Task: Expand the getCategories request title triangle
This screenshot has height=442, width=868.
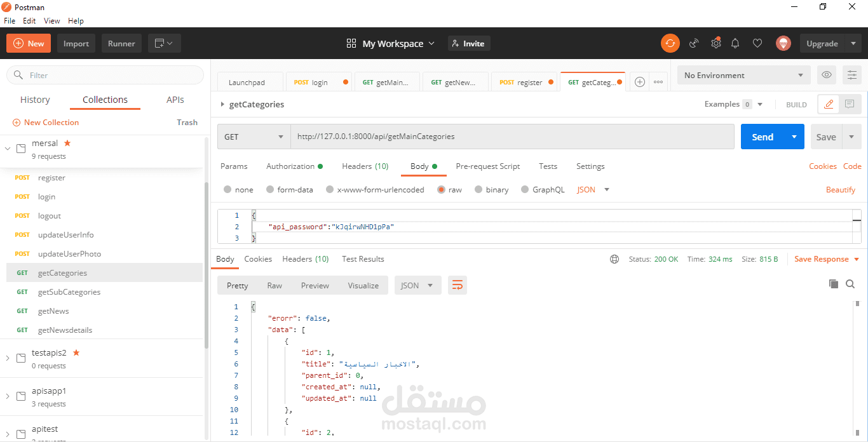Action: click(x=222, y=104)
